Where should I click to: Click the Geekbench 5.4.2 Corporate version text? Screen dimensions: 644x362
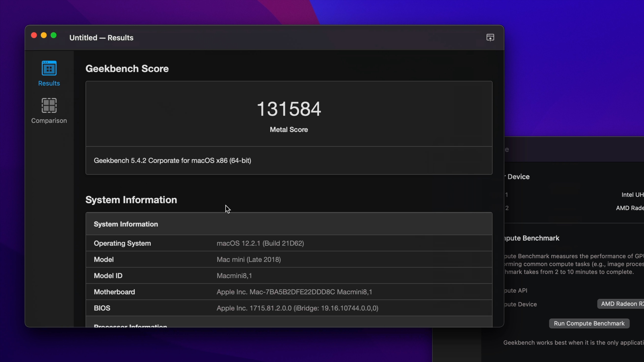[172, 160]
